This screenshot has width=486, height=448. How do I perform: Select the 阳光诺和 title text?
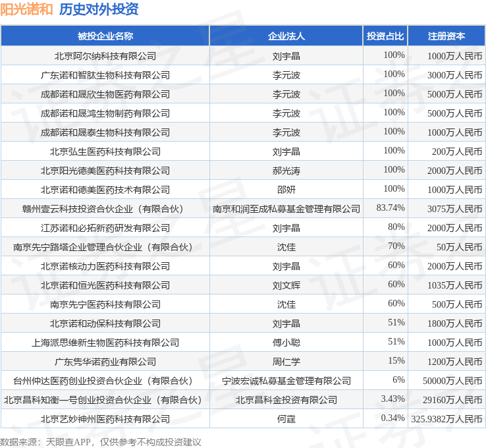click(x=26, y=9)
